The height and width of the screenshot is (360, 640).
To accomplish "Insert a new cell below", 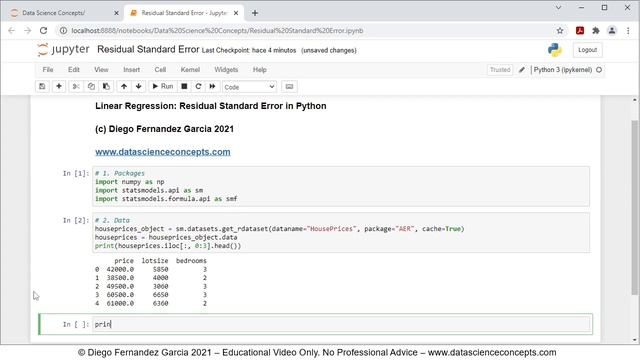I will click(x=59, y=87).
